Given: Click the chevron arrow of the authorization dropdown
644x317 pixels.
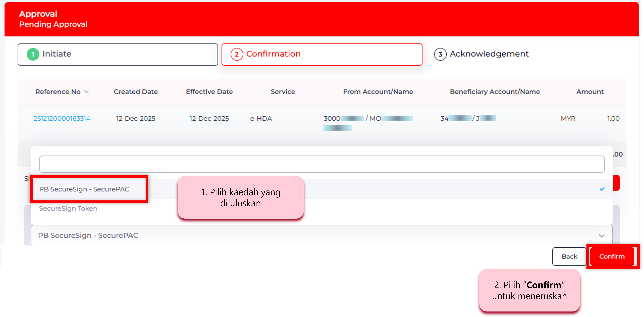Looking at the screenshot, I should click(x=601, y=235).
